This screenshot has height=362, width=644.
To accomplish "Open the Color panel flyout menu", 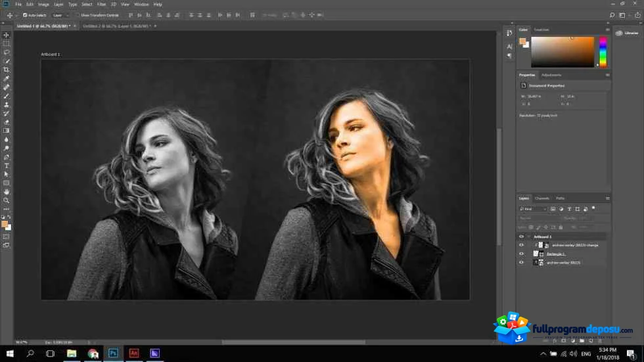I will click(x=607, y=30).
